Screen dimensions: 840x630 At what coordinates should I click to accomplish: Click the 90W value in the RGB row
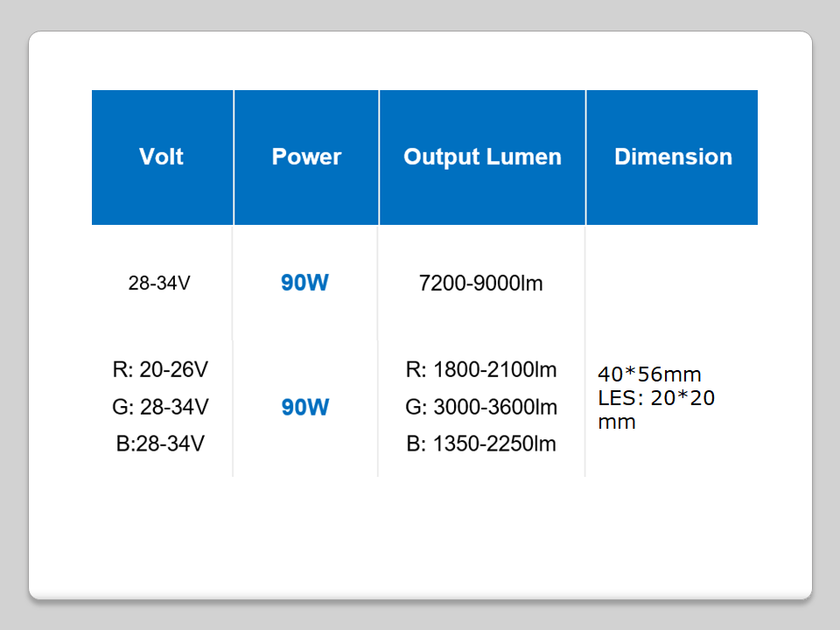click(x=304, y=408)
